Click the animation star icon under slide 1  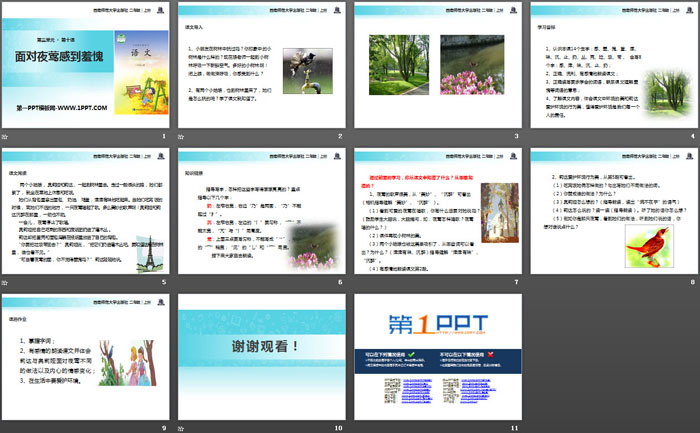pos(7,136)
